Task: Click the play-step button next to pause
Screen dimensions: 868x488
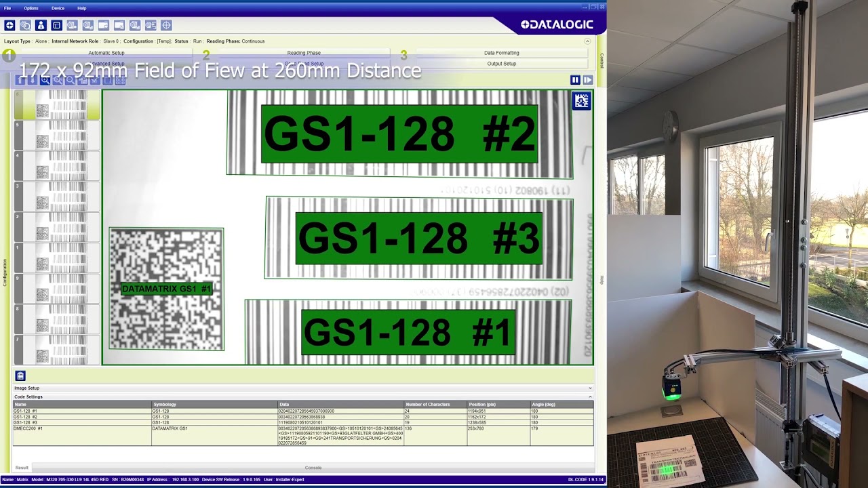Action: coord(587,80)
